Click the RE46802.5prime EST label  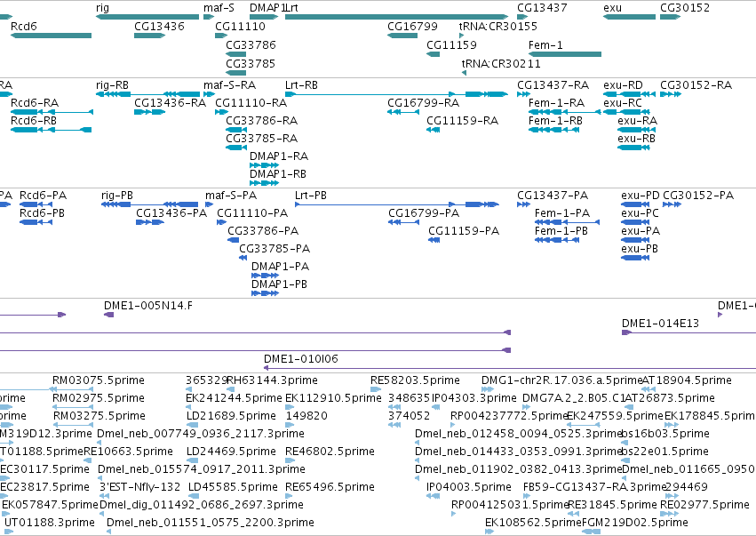coord(330,451)
